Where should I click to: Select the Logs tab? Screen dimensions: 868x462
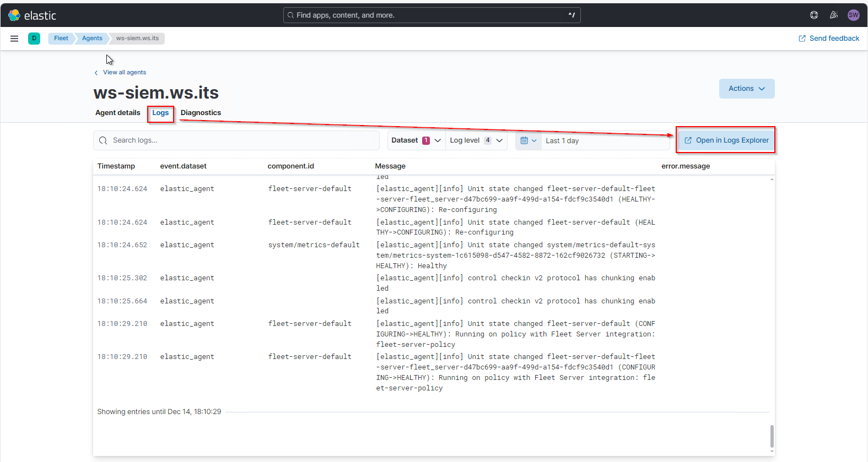click(160, 113)
